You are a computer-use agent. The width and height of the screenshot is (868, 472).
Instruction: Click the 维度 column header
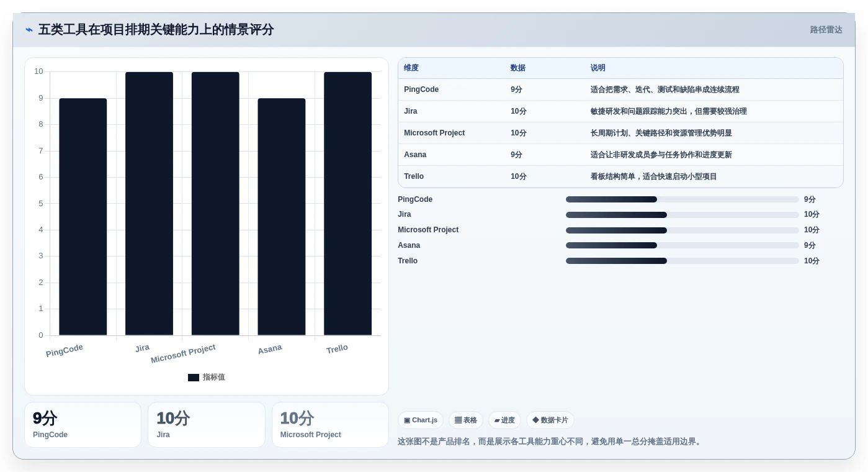click(x=411, y=68)
